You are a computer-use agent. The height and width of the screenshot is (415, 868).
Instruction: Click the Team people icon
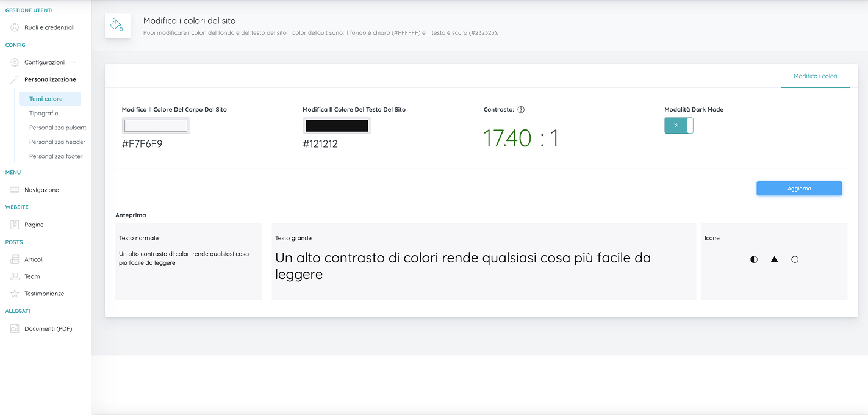pos(15,276)
